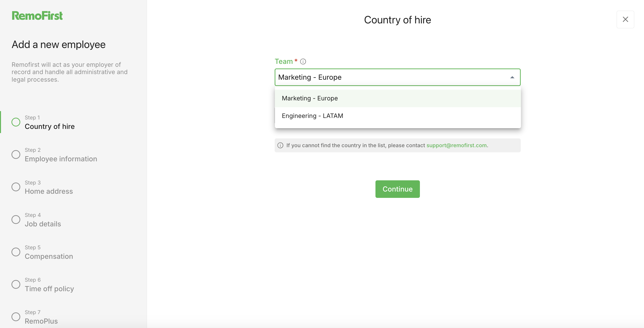Click the Step 4 circle icon

tap(16, 219)
